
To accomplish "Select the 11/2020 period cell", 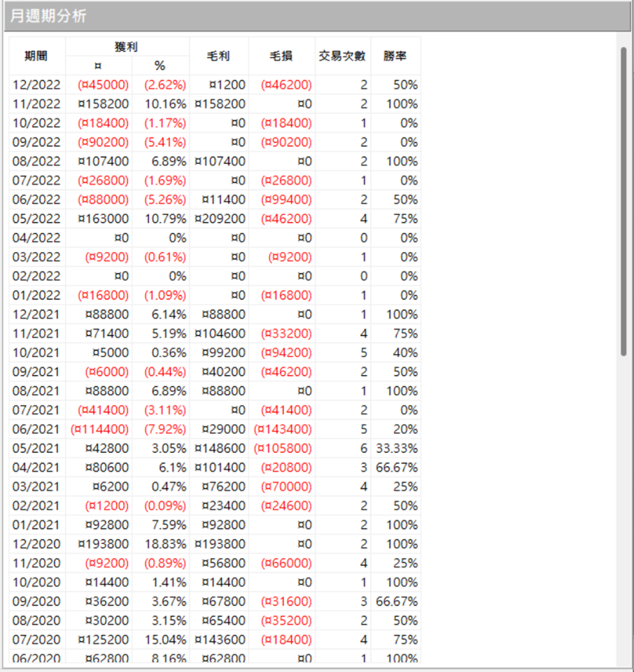I will [x=37, y=563].
